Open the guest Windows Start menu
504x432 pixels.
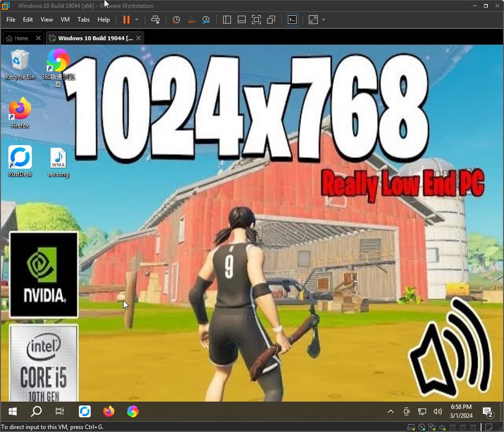(13, 411)
